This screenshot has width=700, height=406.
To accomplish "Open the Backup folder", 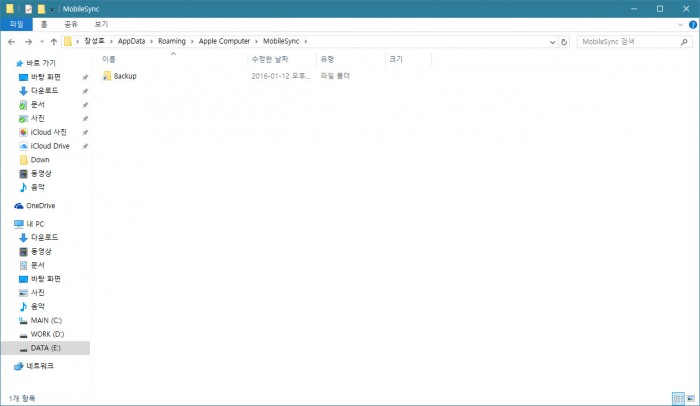I will point(124,76).
